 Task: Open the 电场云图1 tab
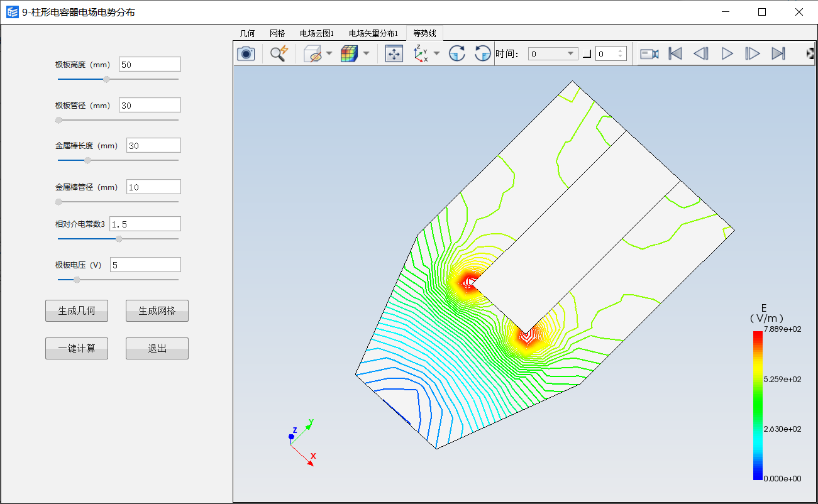pos(317,33)
